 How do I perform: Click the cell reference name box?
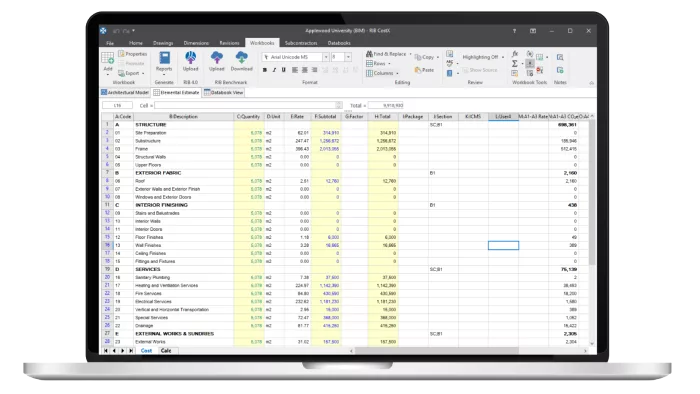(x=117, y=105)
